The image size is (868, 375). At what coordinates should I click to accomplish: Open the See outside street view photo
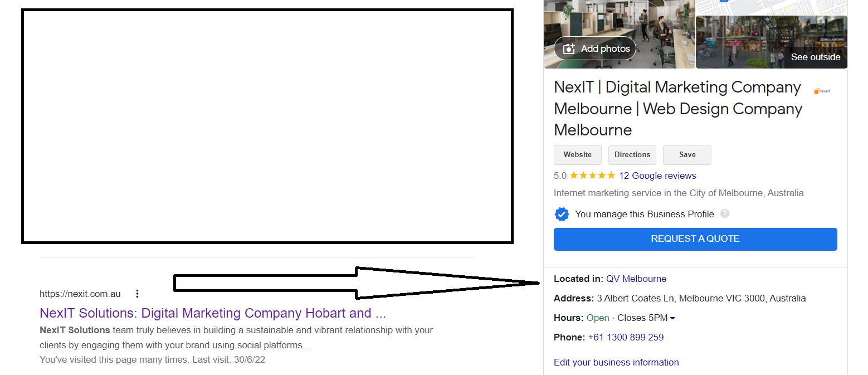[x=771, y=42]
